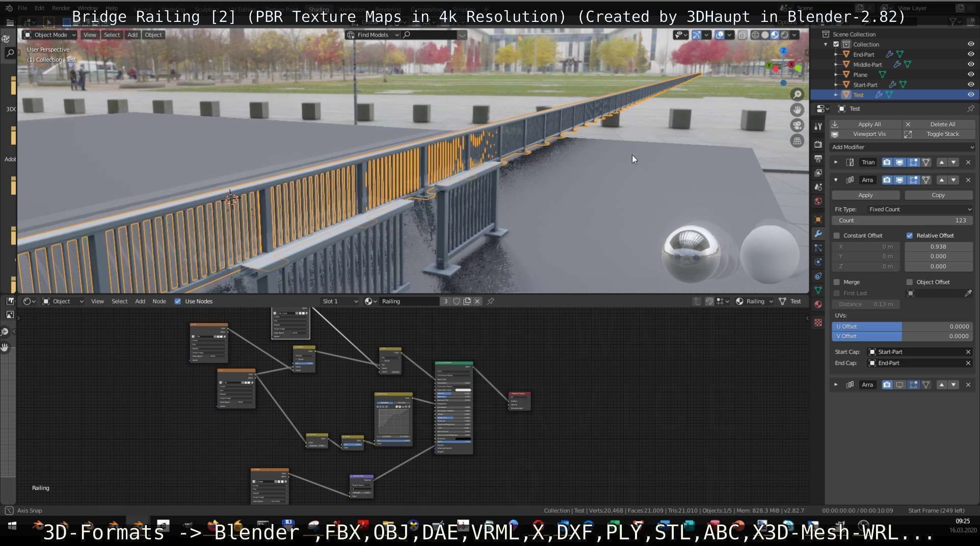Open the Material properties tab icon
The image size is (980, 546).
pos(818,304)
